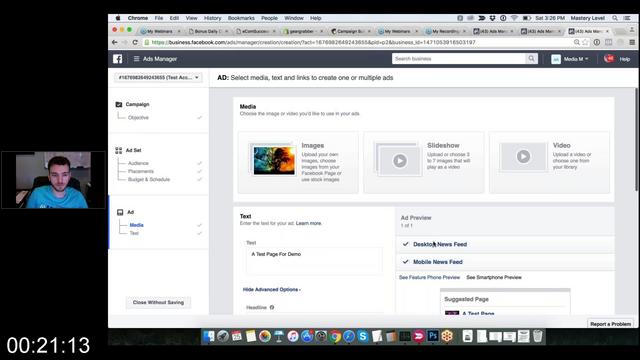This screenshot has height=360, width=640.
Task: Open the File menu
Action: coord(159,18)
